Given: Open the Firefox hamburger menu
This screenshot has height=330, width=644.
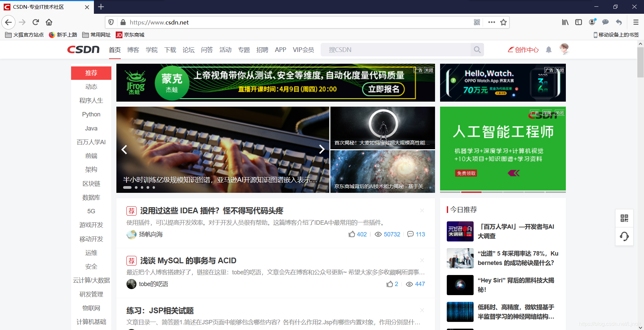Looking at the screenshot, I should pos(636,22).
